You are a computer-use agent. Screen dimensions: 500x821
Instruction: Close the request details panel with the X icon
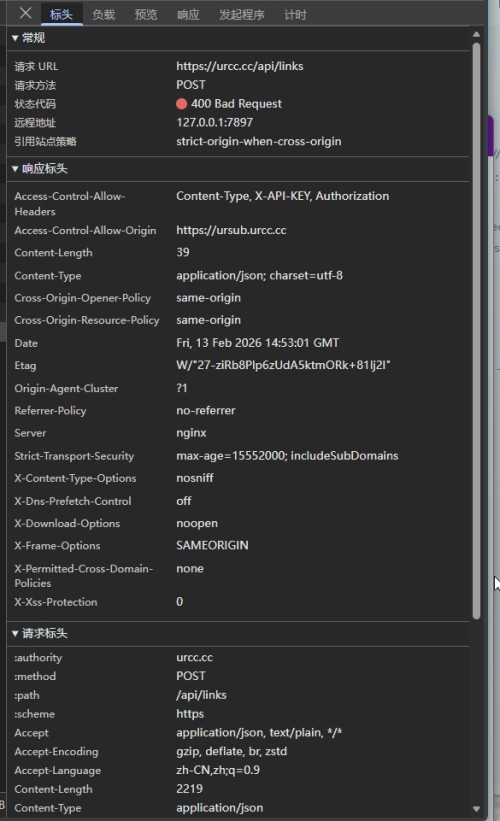(25, 13)
